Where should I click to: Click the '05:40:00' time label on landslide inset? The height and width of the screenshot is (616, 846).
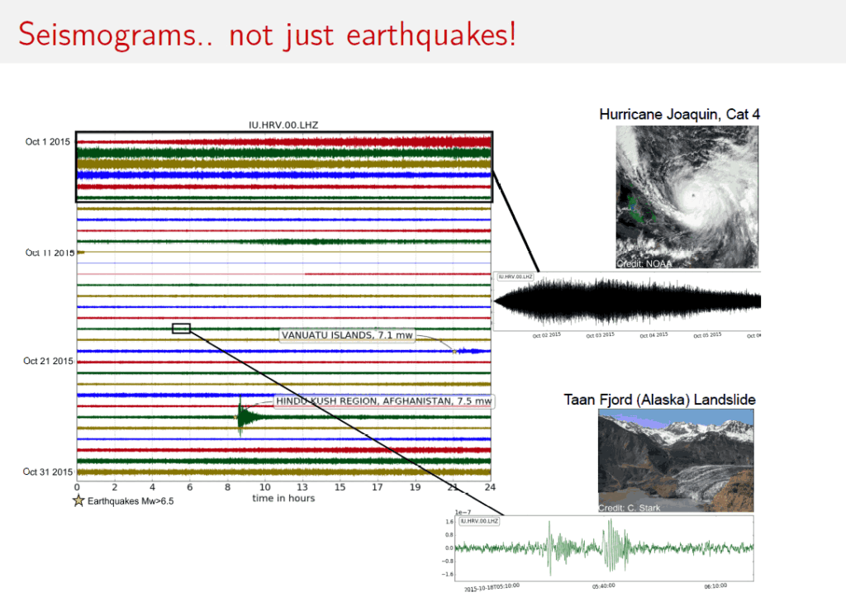[603, 585]
